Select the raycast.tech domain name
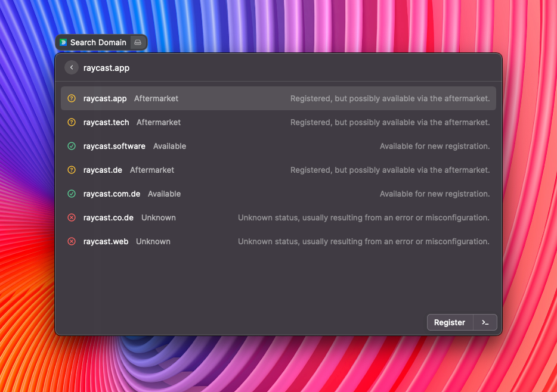 pos(106,122)
